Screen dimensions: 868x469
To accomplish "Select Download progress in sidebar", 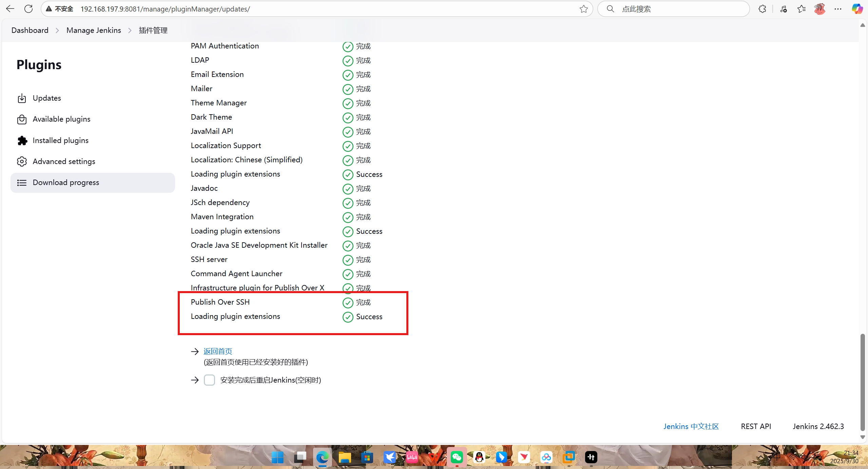I will coord(66,183).
